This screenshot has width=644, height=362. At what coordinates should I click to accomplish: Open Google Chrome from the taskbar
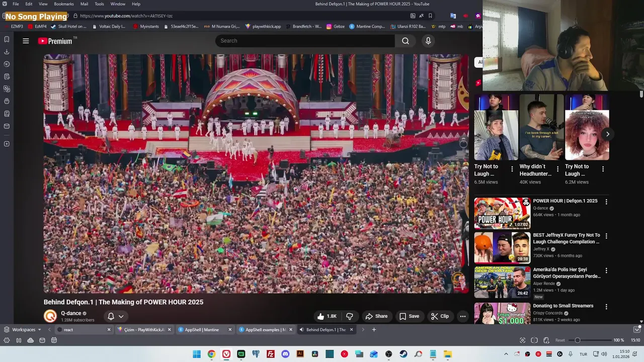click(211, 354)
